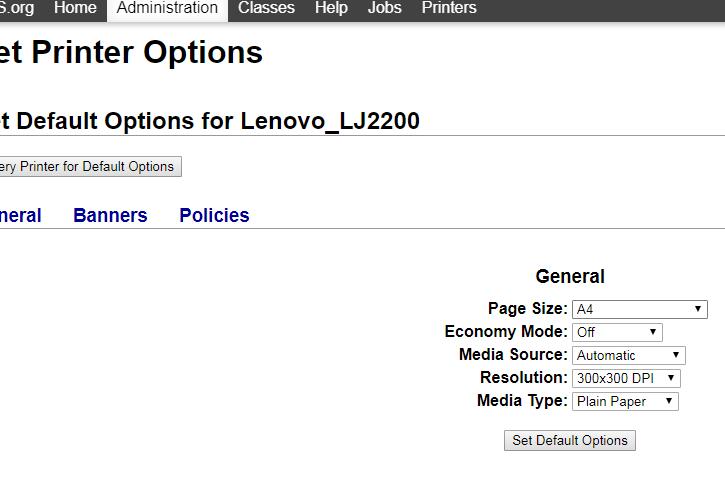The height and width of the screenshot is (481, 725).
Task: Jump to General options via blue link
Action: (20, 216)
